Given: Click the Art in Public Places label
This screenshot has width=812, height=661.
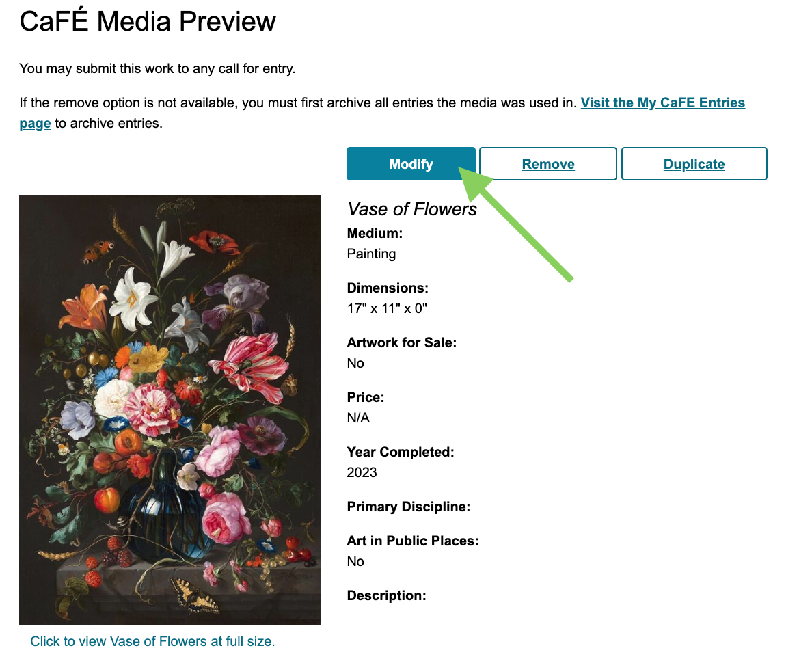Looking at the screenshot, I should (x=412, y=541).
